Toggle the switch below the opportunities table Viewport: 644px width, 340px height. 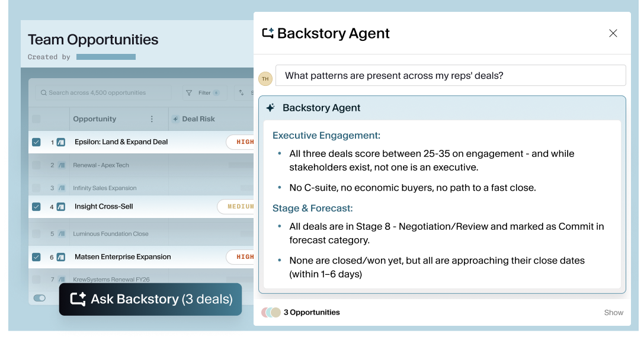(40, 298)
